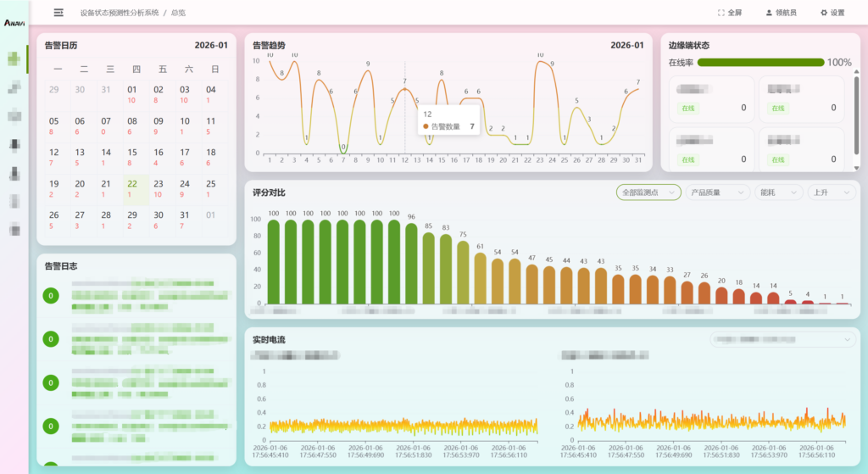Image resolution: width=868 pixels, height=474 pixels.
Task: Expand the 上升 sort dropdown
Action: coord(832,192)
